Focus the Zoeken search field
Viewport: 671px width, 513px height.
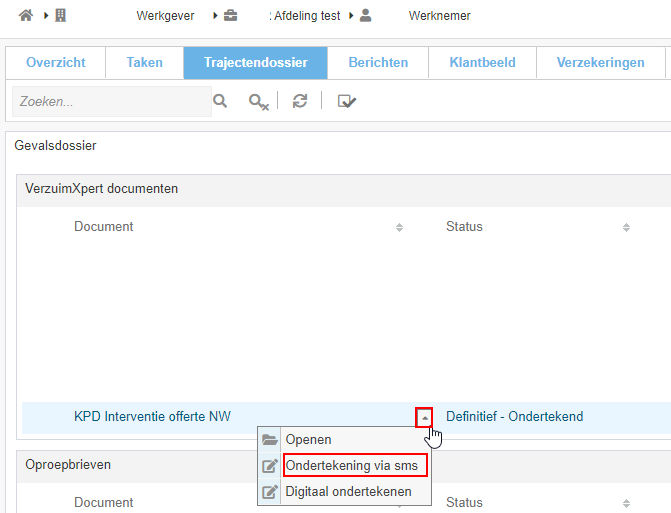[x=110, y=101]
